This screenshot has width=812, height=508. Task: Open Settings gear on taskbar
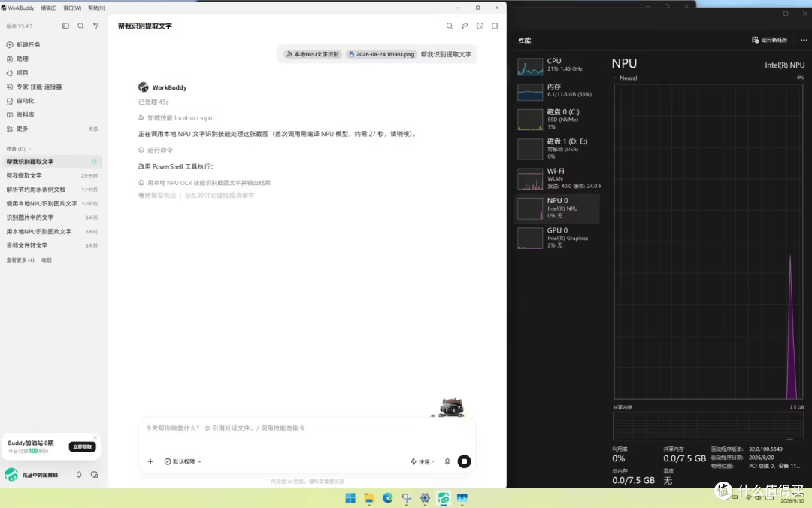point(425,498)
